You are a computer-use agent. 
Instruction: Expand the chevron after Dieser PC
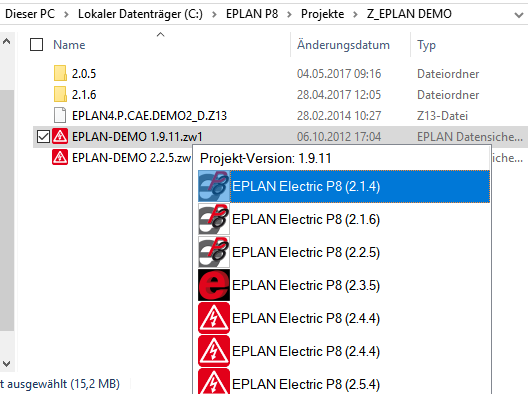point(66,14)
